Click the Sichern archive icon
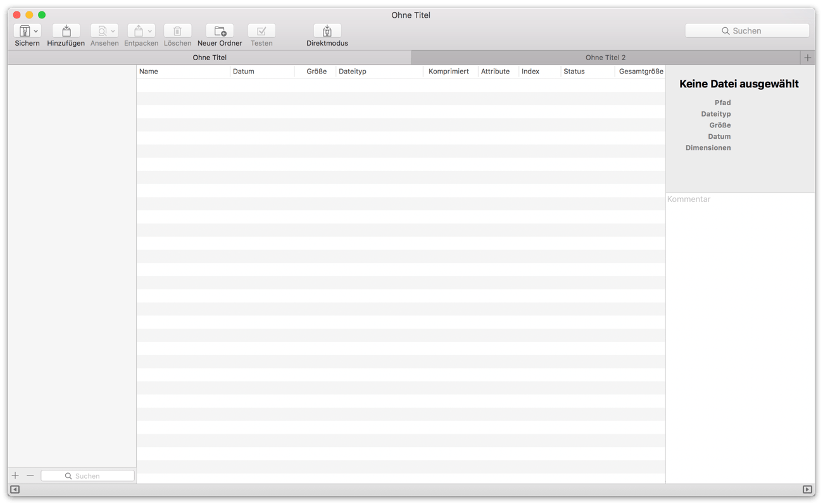This screenshot has height=504, width=823. click(x=24, y=31)
